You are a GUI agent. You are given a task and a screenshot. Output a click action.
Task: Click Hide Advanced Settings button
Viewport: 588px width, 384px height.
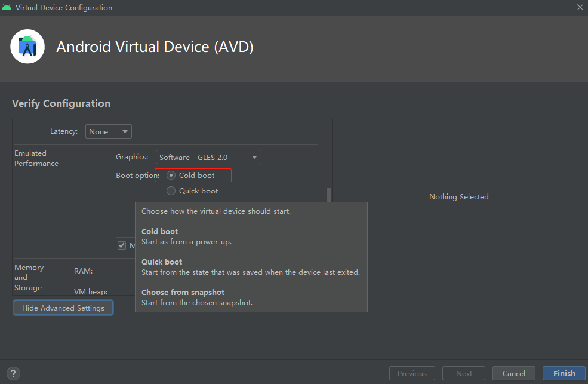coord(63,308)
